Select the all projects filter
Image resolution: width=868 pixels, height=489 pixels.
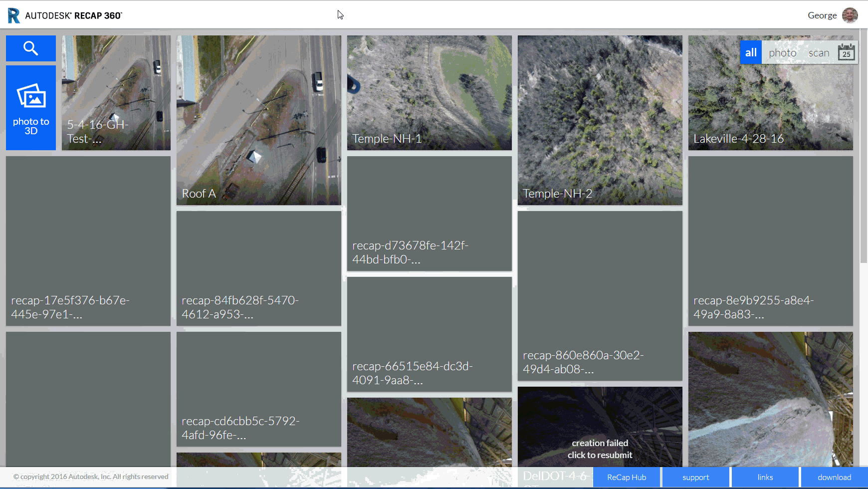751,52
